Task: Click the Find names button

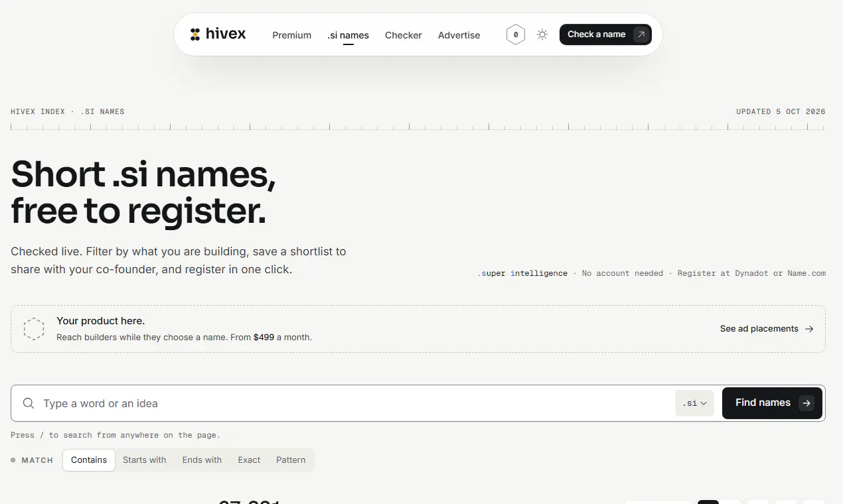Action: 772,403
